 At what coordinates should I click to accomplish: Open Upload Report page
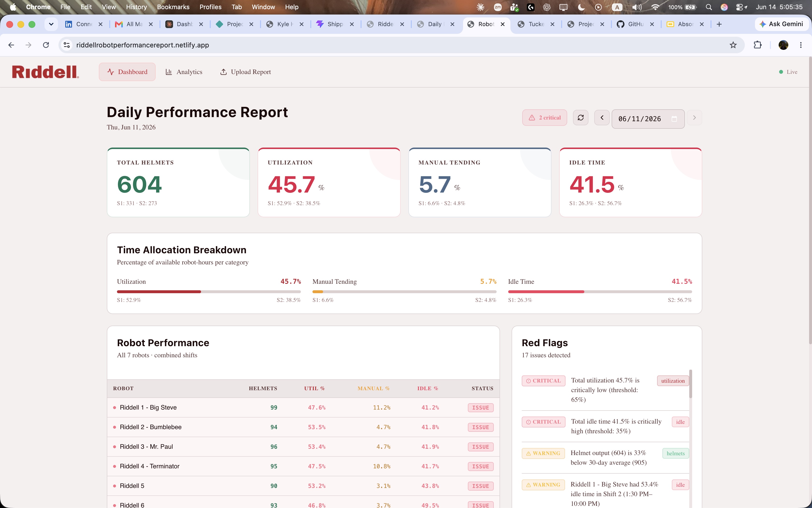pyautogui.click(x=245, y=72)
